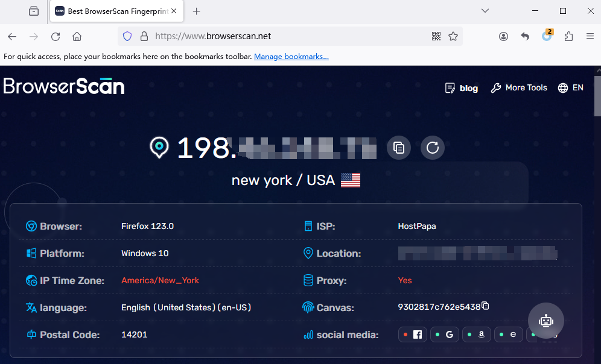Screen dimensions: 601x364
Task: Click the Facebook social media indicator
Action: coord(412,334)
